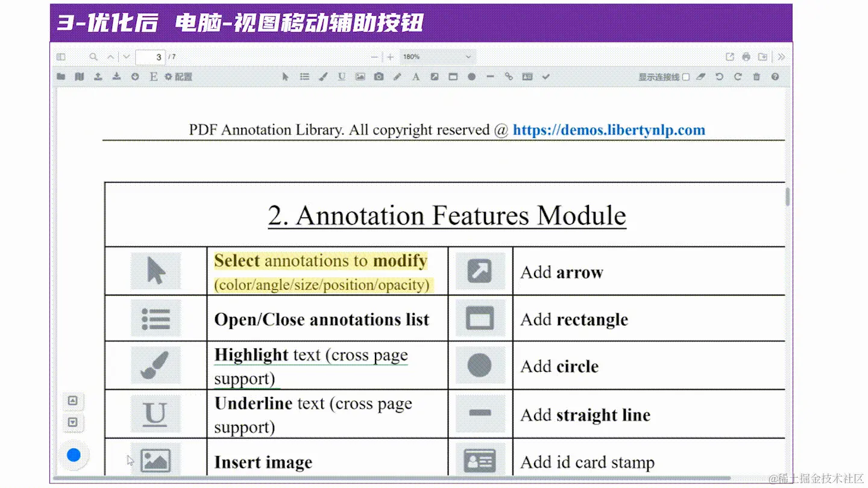Open the find-in-document magnifier
The image size is (868, 488).
[x=93, y=57]
